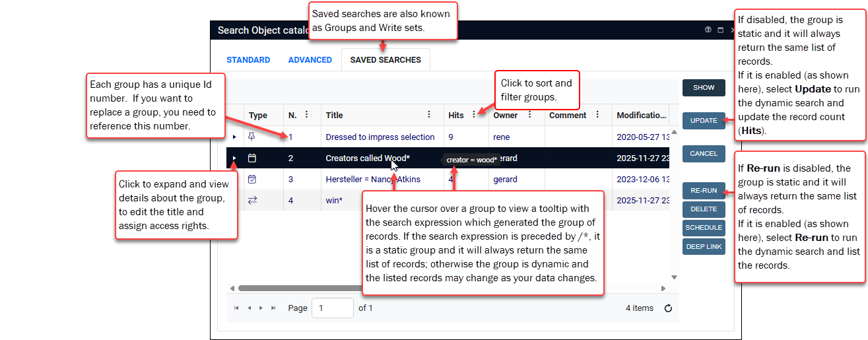This screenshot has width=868, height=340.
Task: Click the Show button
Action: tap(704, 87)
